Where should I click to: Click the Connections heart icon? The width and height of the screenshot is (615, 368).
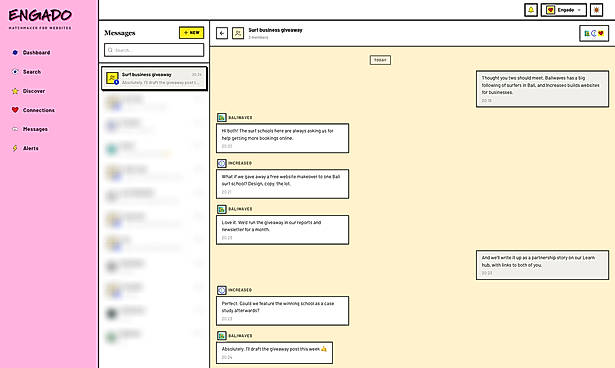coord(15,110)
